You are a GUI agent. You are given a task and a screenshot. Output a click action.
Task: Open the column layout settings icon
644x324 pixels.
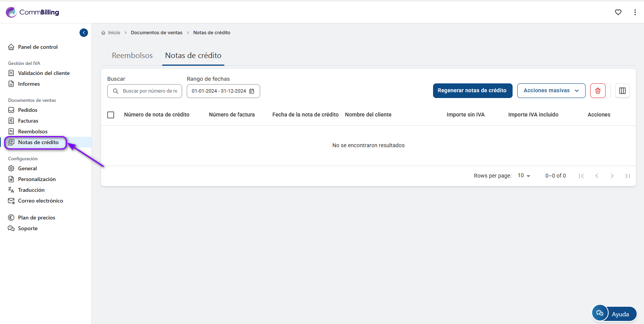pos(622,91)
